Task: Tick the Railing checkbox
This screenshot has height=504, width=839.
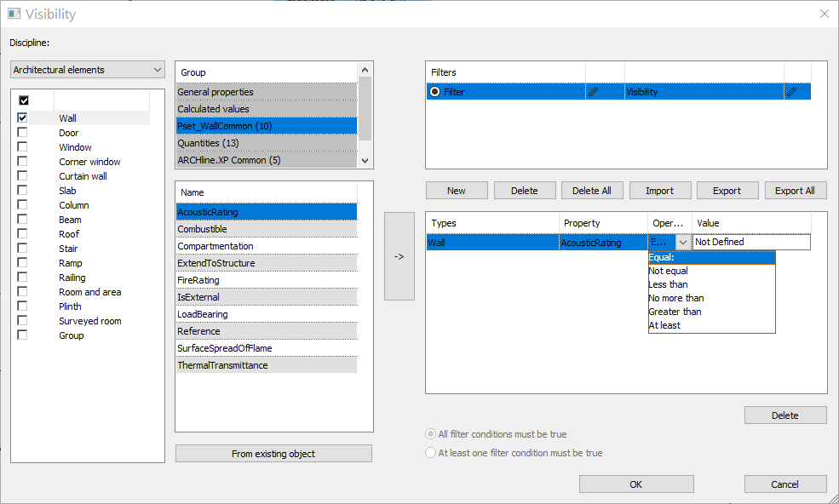Action: [22, 277]
